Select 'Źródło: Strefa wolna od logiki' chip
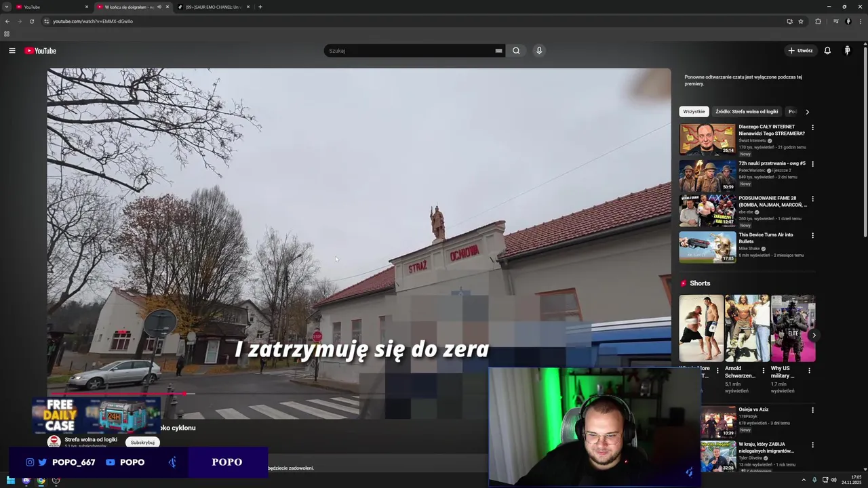868x488 pixels. coord(747,111)
